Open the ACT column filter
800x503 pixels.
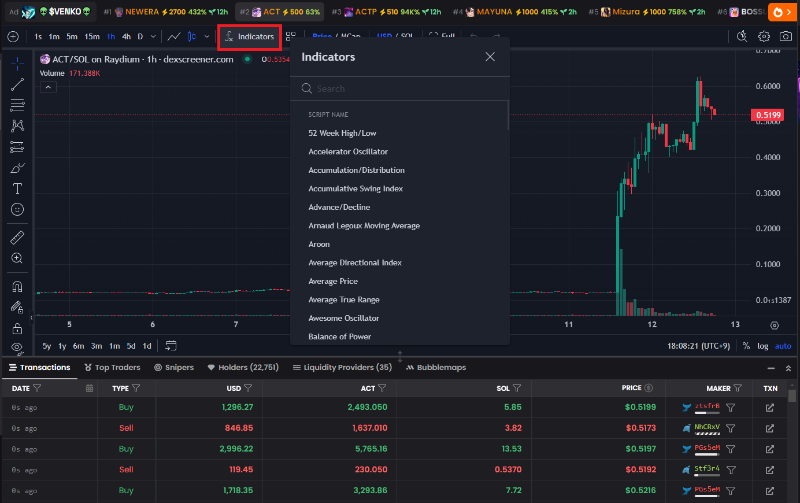coord(382,388)
